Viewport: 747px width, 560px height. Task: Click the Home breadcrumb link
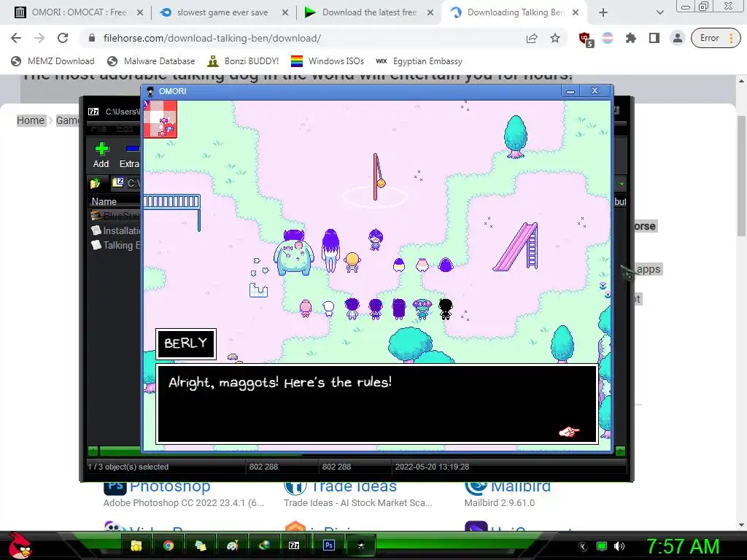coord(31,120)
